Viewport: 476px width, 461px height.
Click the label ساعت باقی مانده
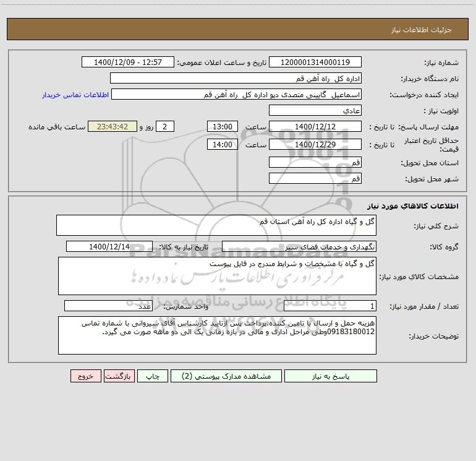pyautogui.click(x=57, y=127)
